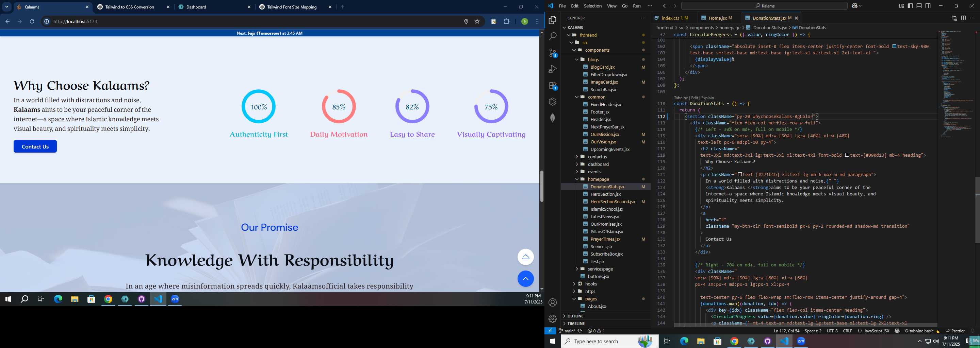Open Chrome three-dot menu
Viewport: 980px width, 348px height.
(537, 22)
